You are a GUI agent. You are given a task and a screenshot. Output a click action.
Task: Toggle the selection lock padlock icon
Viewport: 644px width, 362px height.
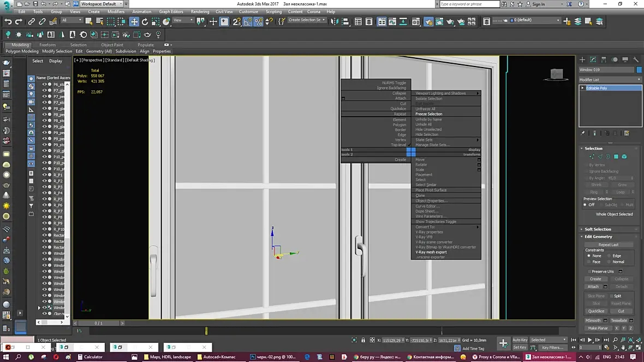pos(363,340)
